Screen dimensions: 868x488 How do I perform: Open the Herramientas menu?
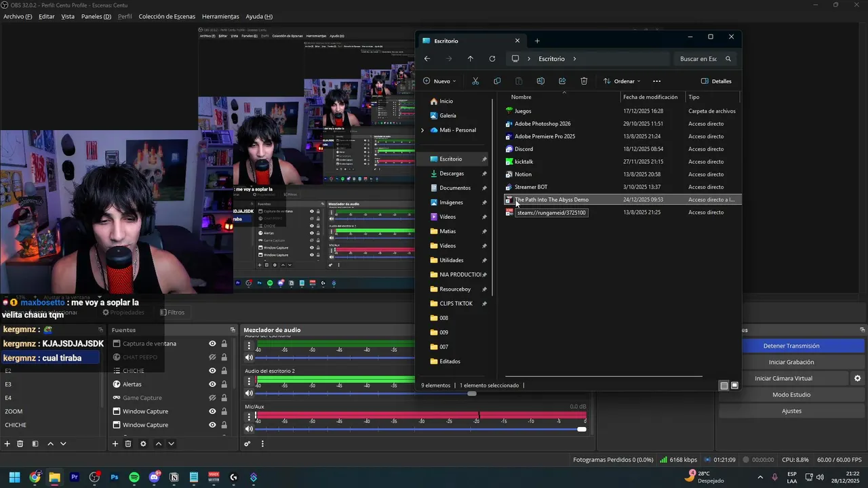(x=220, y=16)
